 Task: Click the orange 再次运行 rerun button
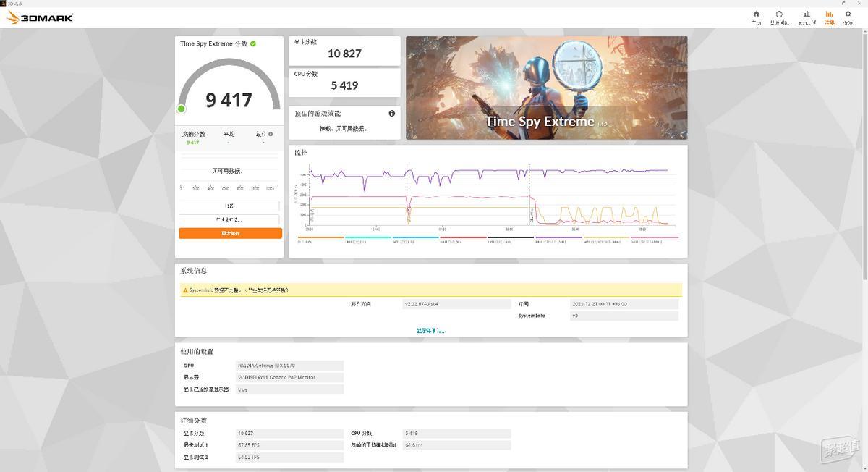[229, 233]
